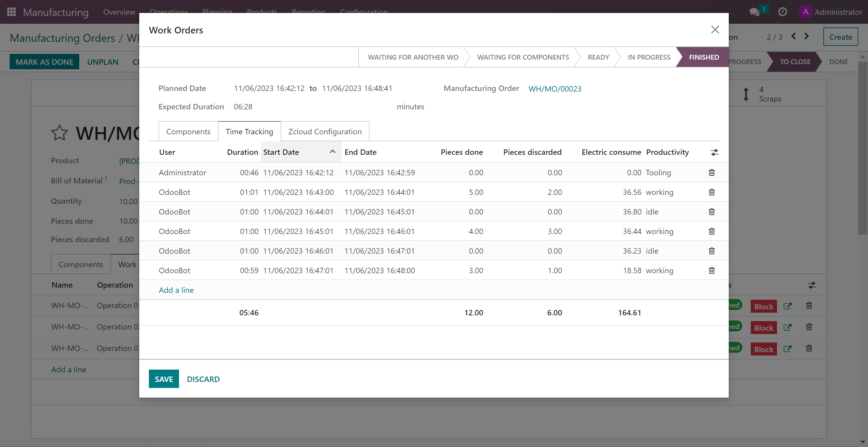Delete the WH-MO Operation 01 work order row

[x=809, y=305]
